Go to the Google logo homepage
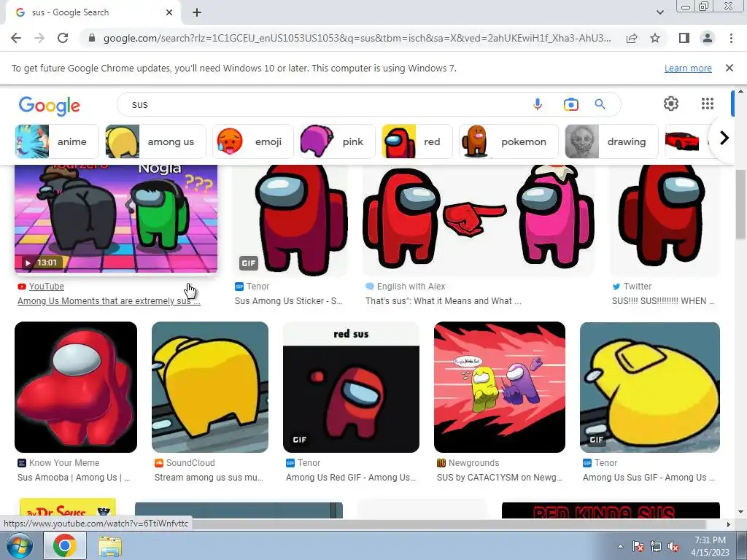747x560 pixels. pos(50,106)
